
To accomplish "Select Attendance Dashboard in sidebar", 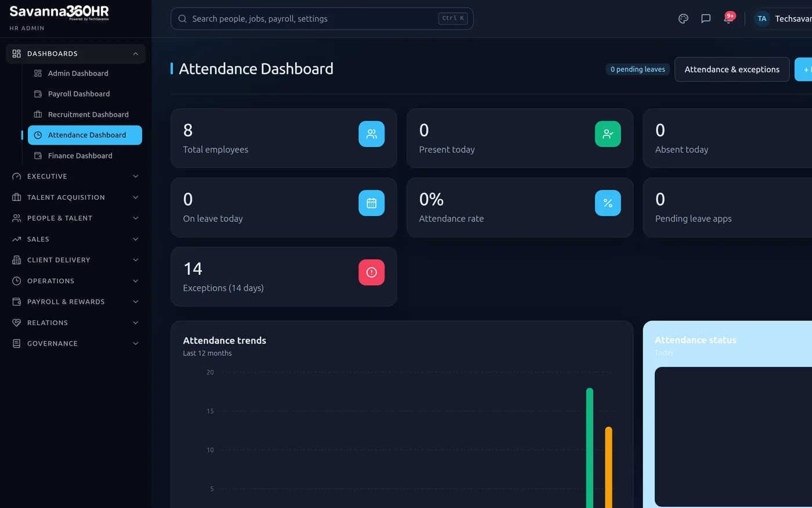I will 85,135.
